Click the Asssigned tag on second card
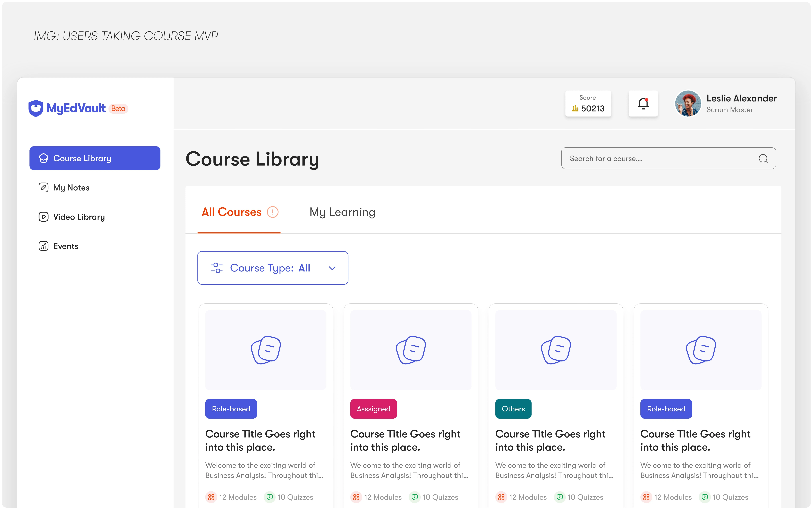812x509 pixels. [373, 409]
